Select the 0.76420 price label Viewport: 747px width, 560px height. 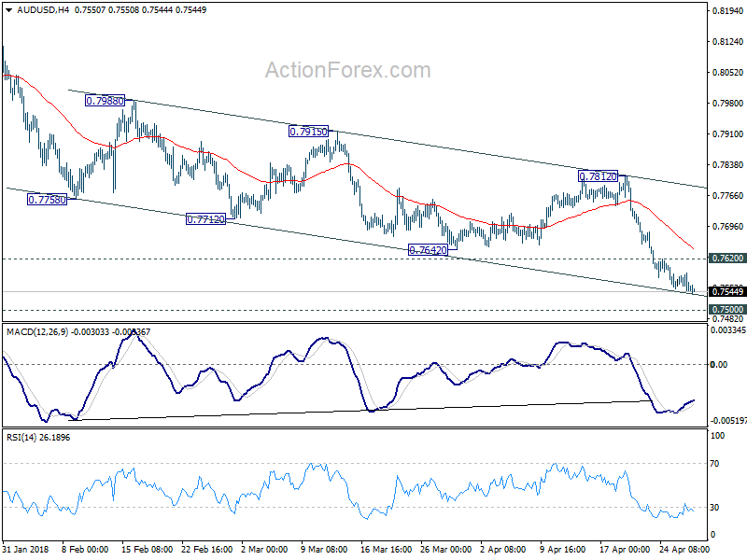429,249
